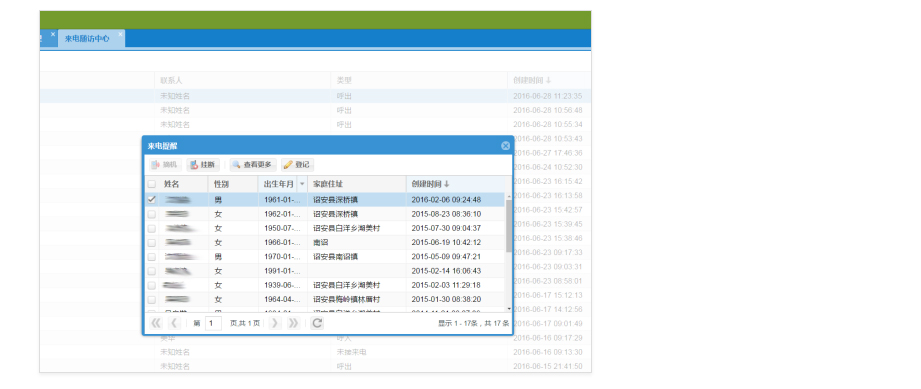
Task: Sort by 家庭住址 column header
Action: tap(357, 184)
